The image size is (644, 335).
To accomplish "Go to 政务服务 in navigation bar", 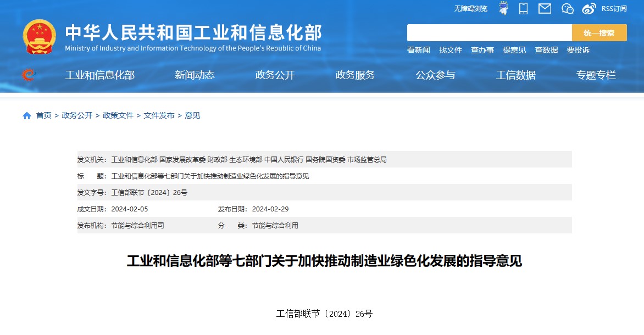I will [x=355, y=75].
